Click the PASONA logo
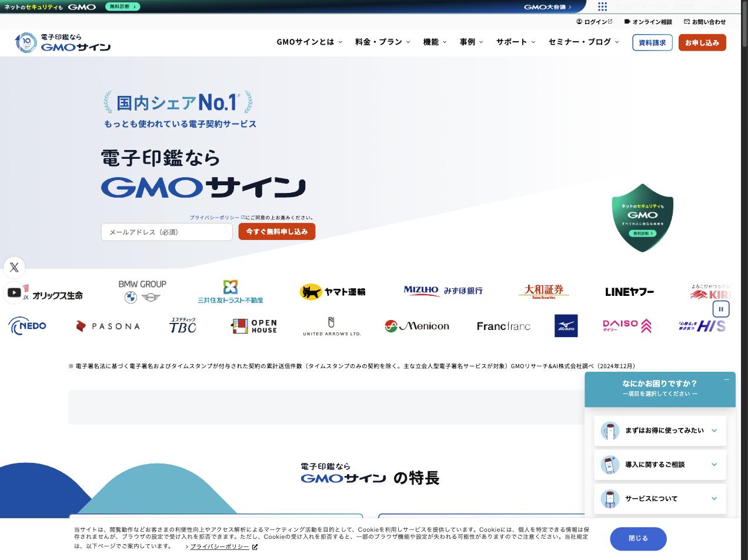The width and height of the screenshot is (748, 560). 108,326
